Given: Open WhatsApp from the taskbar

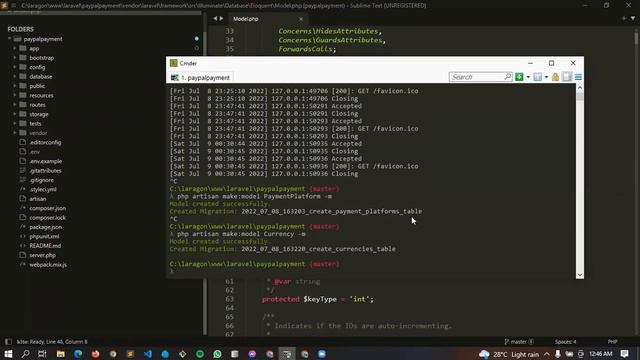Looking at the screenshot, I should (x=217, y=354).
